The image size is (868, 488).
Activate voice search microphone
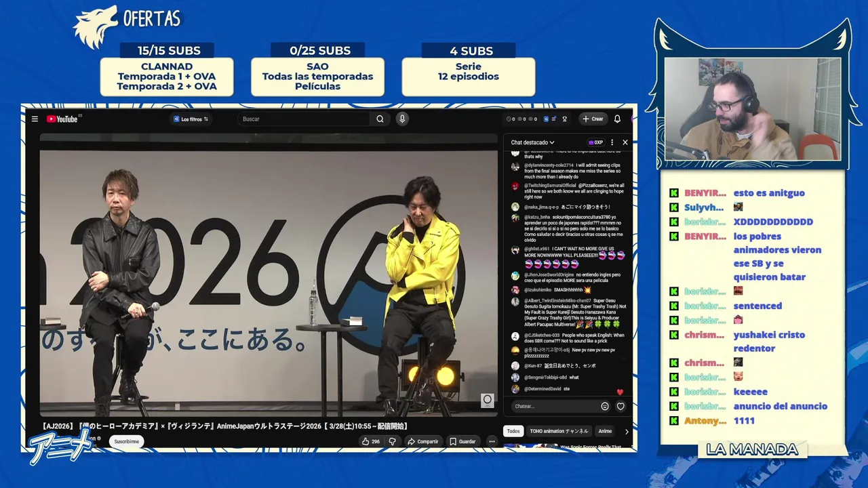pos(402,119)
